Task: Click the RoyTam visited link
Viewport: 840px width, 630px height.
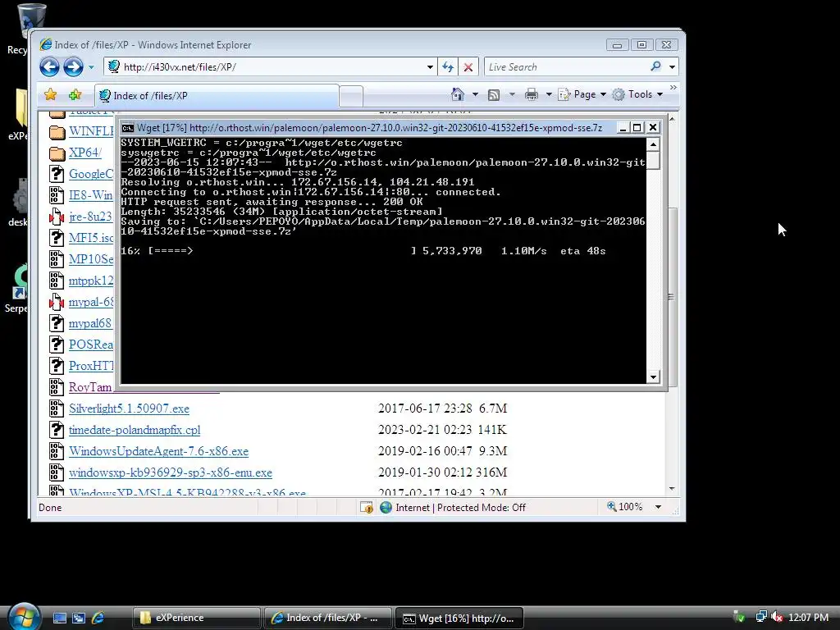Action: click(x=90, y=387)
